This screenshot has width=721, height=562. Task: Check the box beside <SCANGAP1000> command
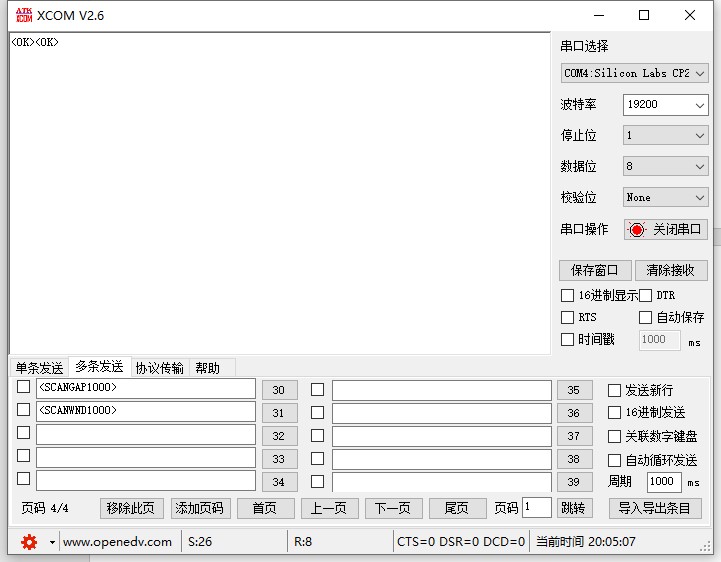click(x=23, y=387)
